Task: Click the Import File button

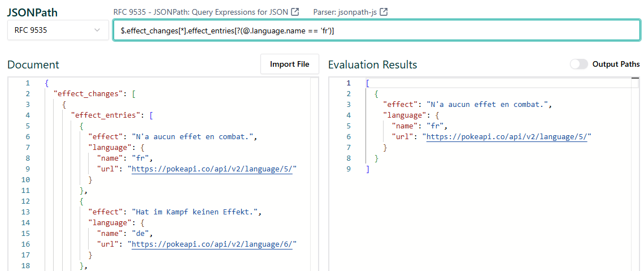Action: pos(289,64)
